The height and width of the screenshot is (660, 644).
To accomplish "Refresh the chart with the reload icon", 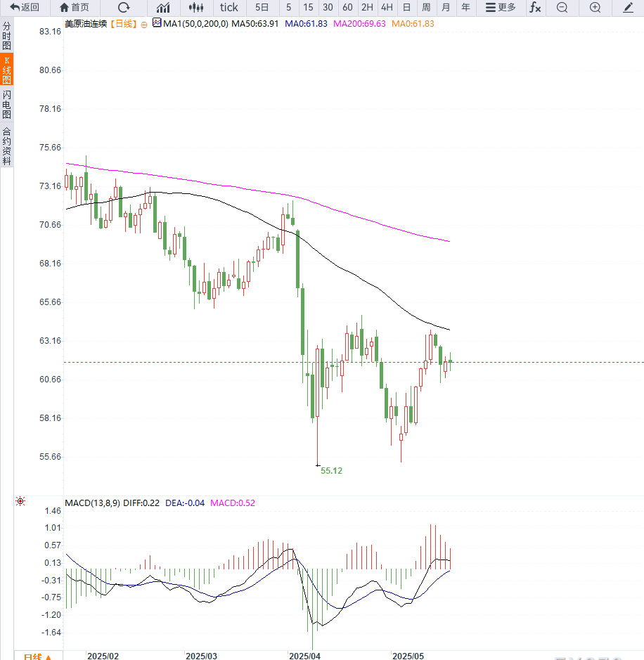I will tap(124, 8).
